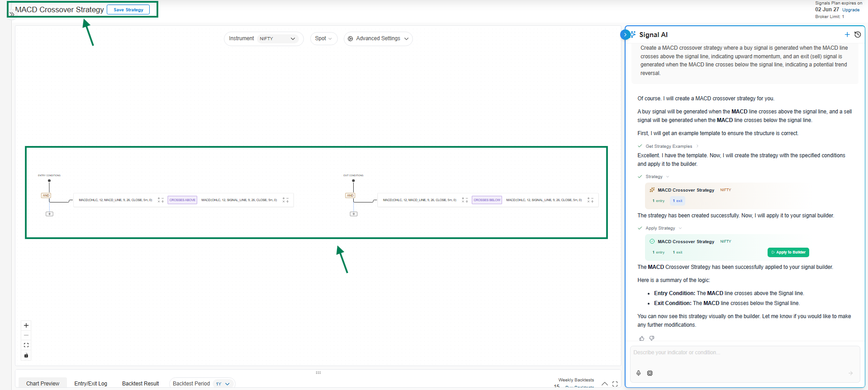Open the Instrument NIFTY dropdown
Screen dimensions: 868x390
[x=277, y=39]
